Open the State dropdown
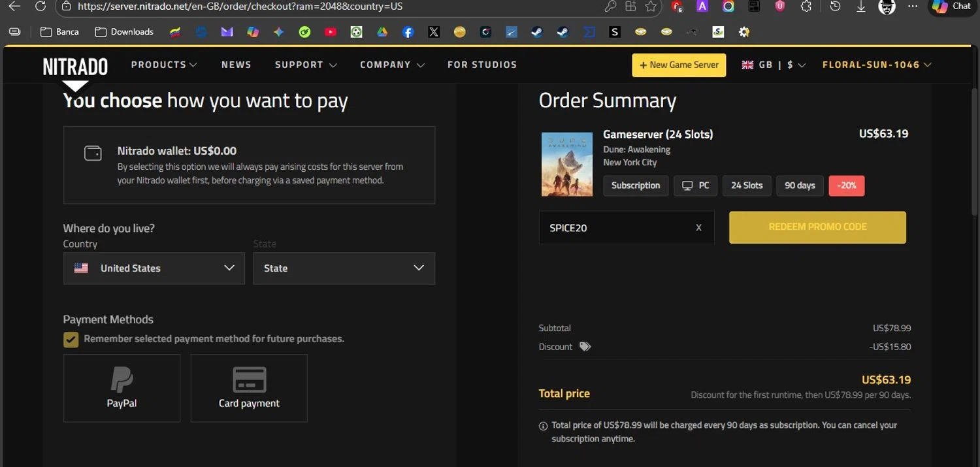Viewport: 980px width, 467px height. coord(344,268)
